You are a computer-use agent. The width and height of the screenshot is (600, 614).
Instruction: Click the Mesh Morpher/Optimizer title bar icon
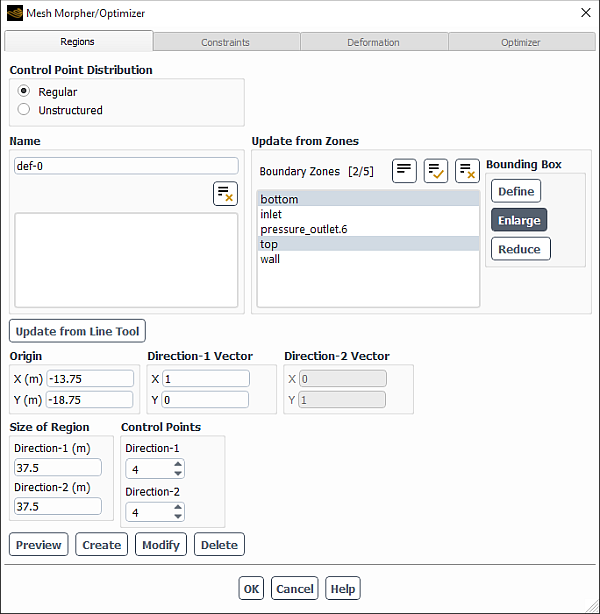[15, 13]
